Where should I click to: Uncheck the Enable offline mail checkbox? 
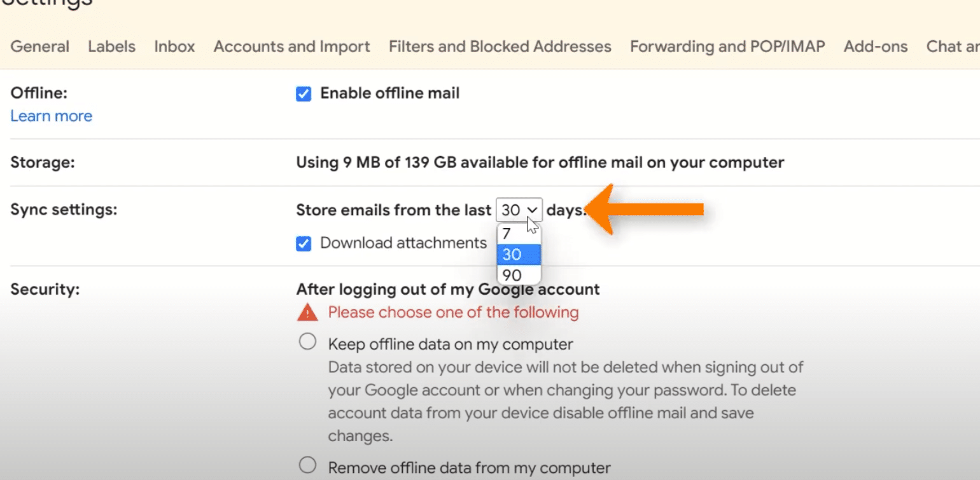pos(304,94)
